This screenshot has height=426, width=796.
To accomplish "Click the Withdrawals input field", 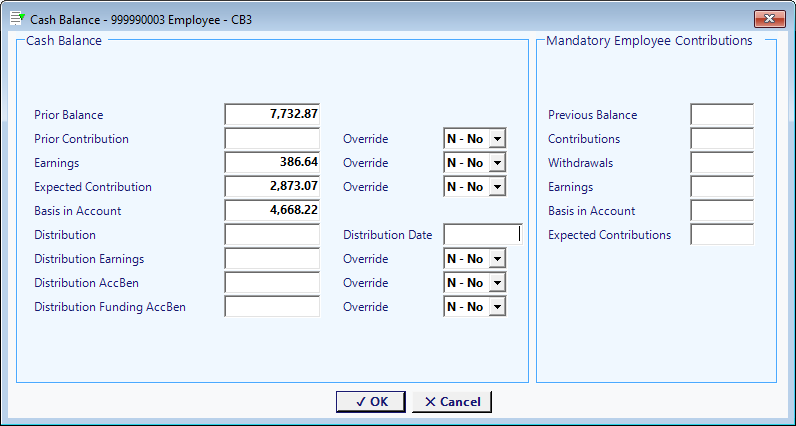I will tap(722, 162).
